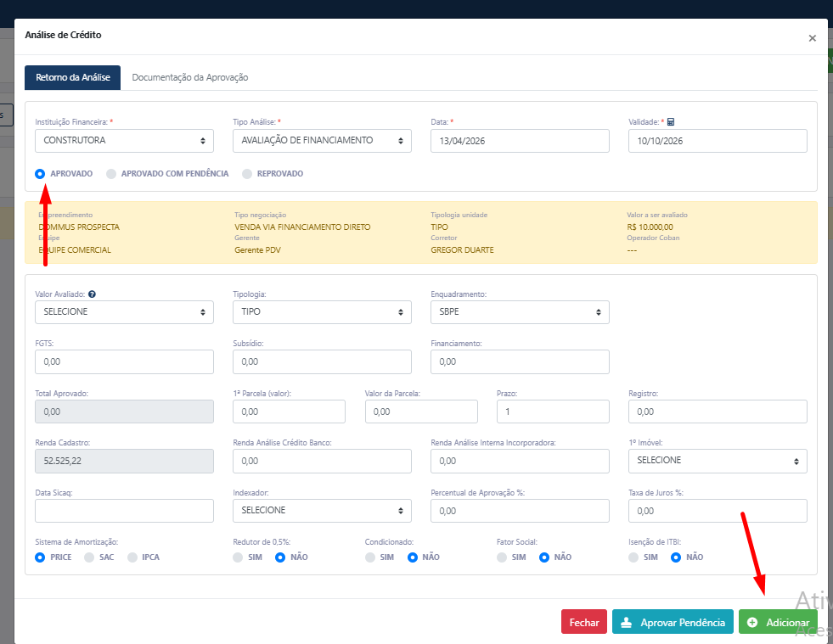833x644 pixels.
Task: Set Redutor de 0,5% to SIM
Action: tap(238, 557)
